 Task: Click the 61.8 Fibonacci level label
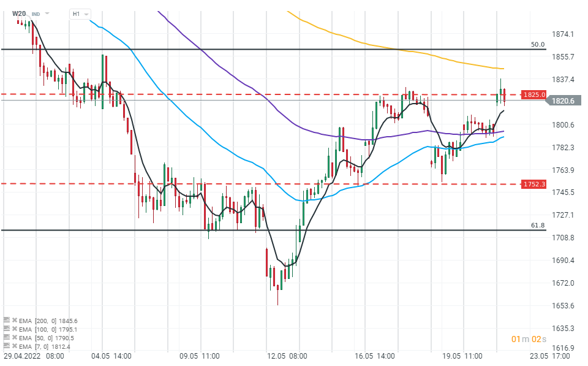click(537, 226)
